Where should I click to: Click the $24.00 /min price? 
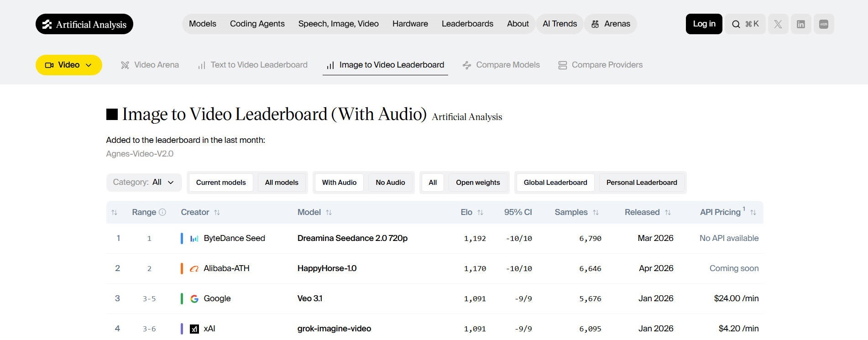tap(736, 298)
